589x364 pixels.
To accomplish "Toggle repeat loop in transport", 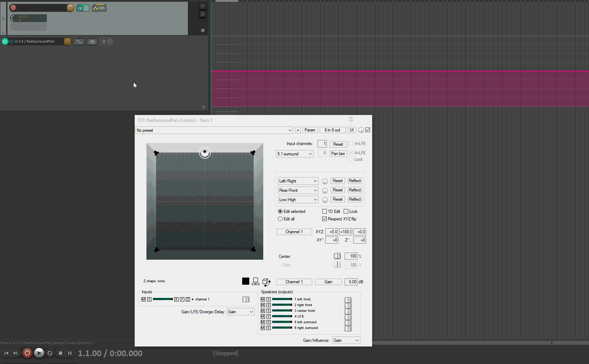I will (50, 353).
